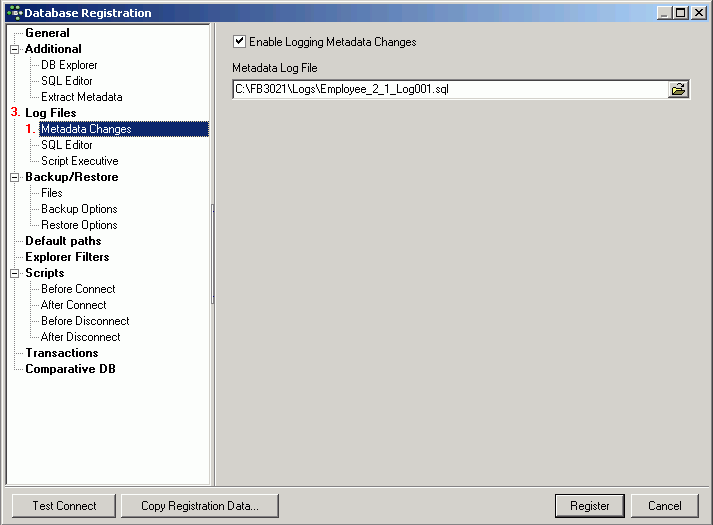Image resolution: width=713 pixels, height=525 pixels.
Task: Select the General tree item
Action: (47, 33)
